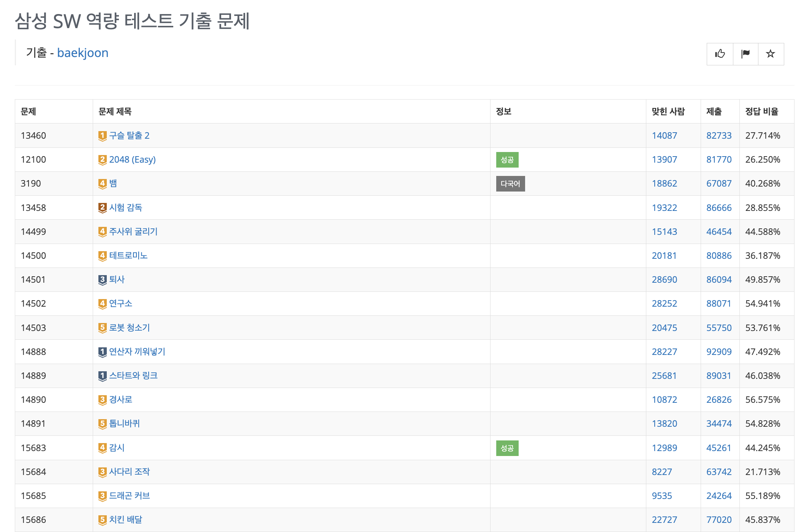Click the thumbs-up recommend icon
The image size is (804, 532).
[720, 54]
